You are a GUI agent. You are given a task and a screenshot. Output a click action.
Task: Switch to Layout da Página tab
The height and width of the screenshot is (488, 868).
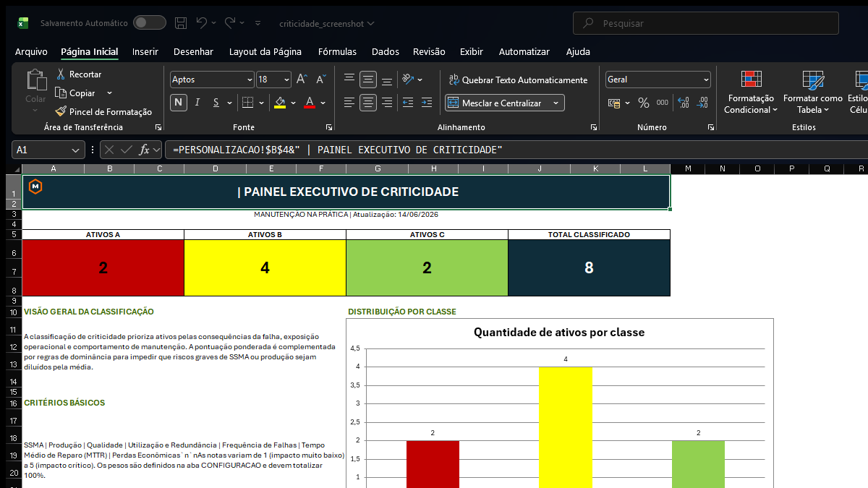click(265, 51)
